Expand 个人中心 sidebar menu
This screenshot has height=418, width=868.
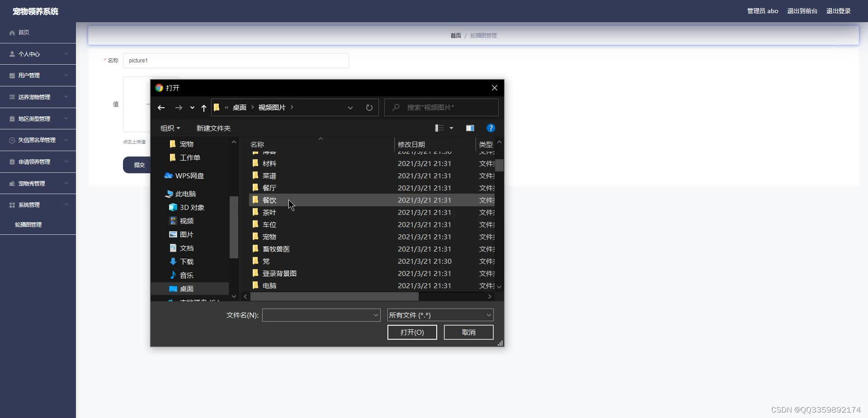point(38,54)
